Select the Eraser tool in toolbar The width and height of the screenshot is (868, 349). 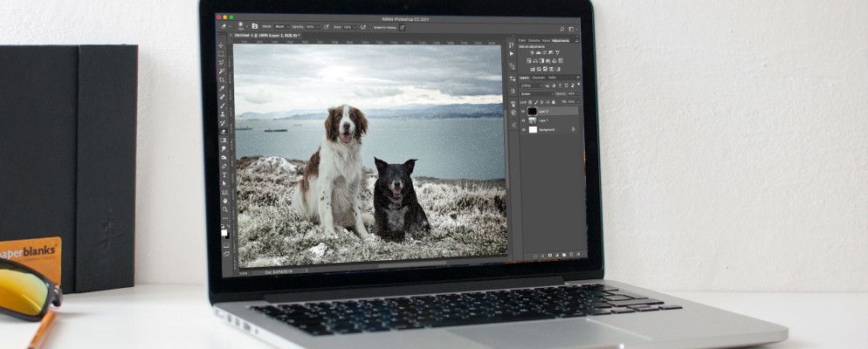point(223,132)
